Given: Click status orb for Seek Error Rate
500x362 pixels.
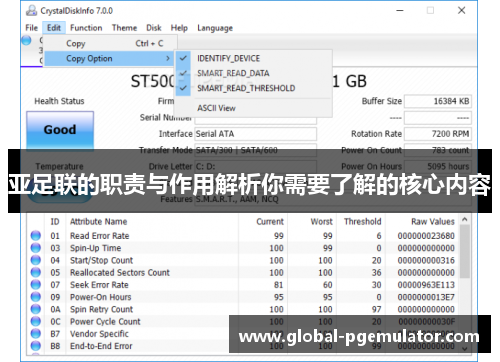Looking at the screenshot, I should [x=36, y=285].
